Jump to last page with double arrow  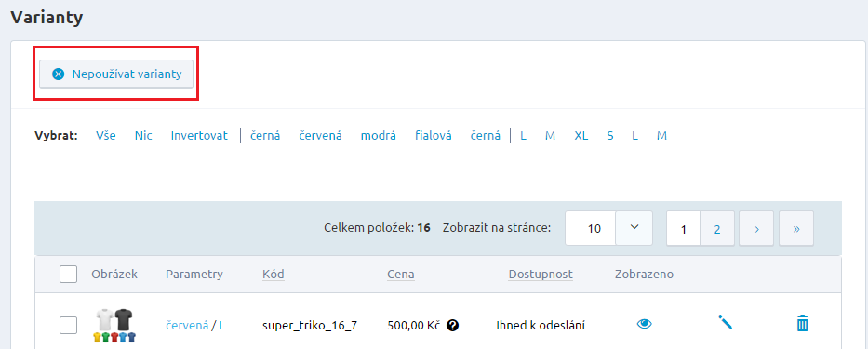click(x=796, y=228)
